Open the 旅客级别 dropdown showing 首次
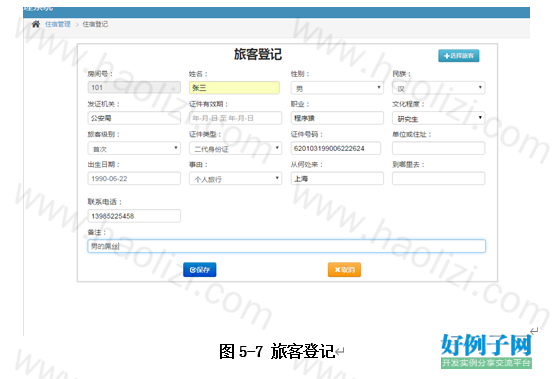 (x=134, y=148)
